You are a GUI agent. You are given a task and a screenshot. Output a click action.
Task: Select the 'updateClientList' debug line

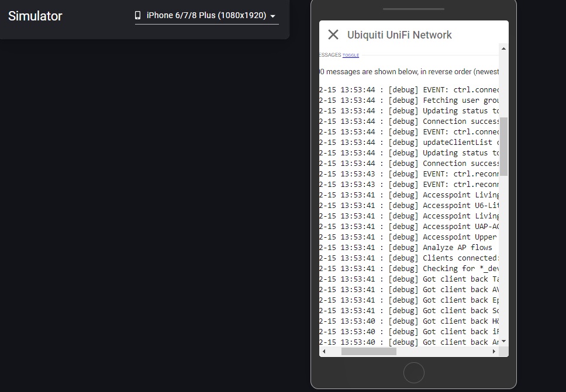tap(409, 142)
